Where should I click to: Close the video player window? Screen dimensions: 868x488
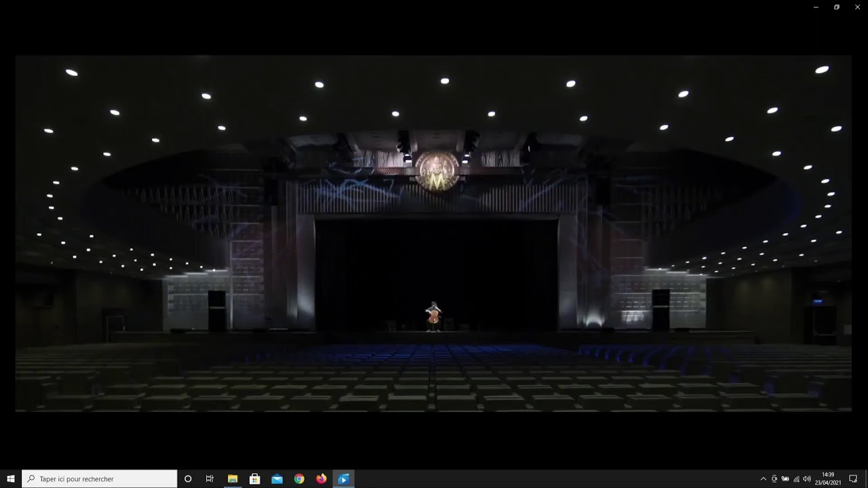(858, 7)
